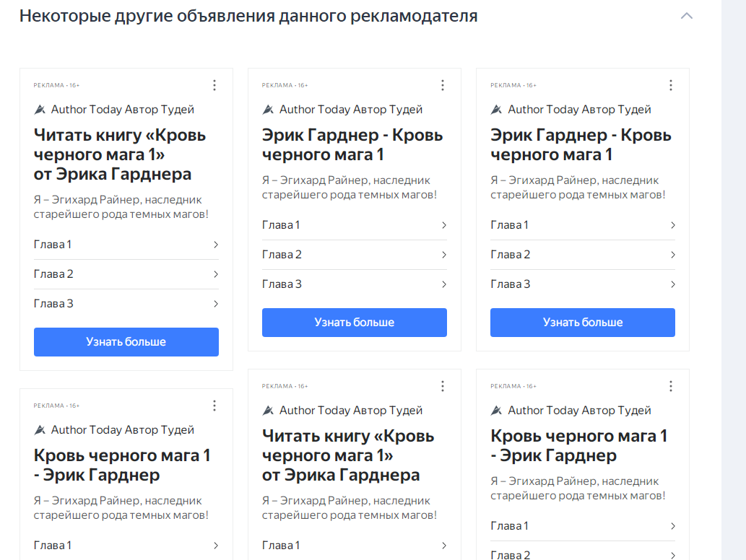The width and height of the screenshot is (746, 560).
Task: Open three-dot menu on bottom-middle ad card
Action: 443,386
